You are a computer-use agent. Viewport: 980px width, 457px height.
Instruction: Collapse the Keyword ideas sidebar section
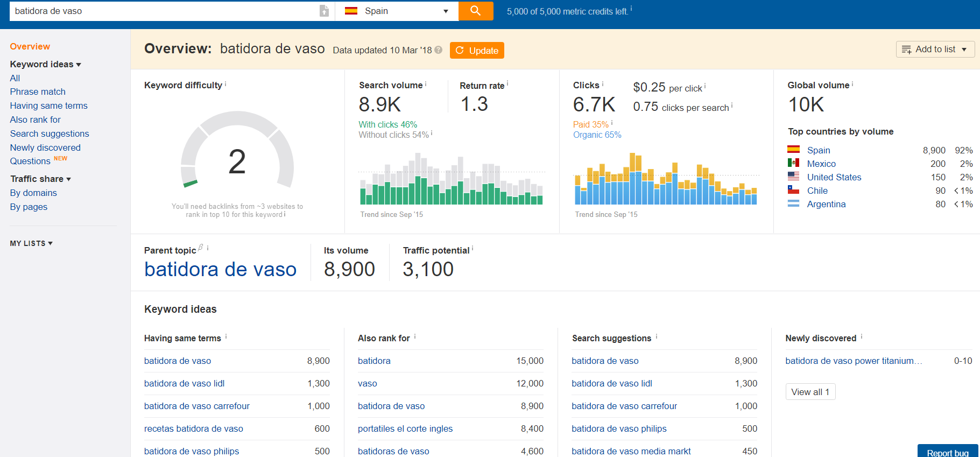click(x=46, y=64)
